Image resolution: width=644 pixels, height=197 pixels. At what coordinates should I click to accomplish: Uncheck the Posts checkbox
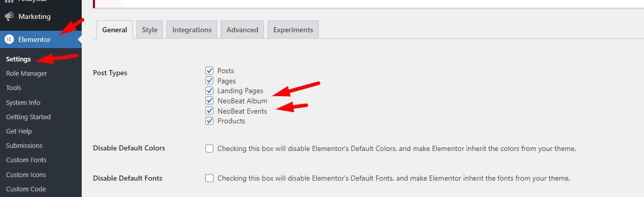209,71
